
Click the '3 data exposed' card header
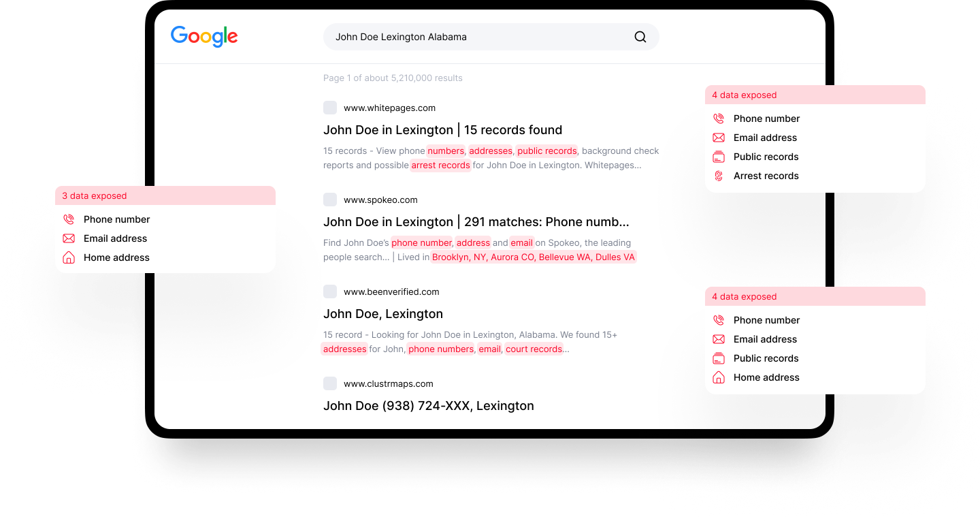coord(165,196)
